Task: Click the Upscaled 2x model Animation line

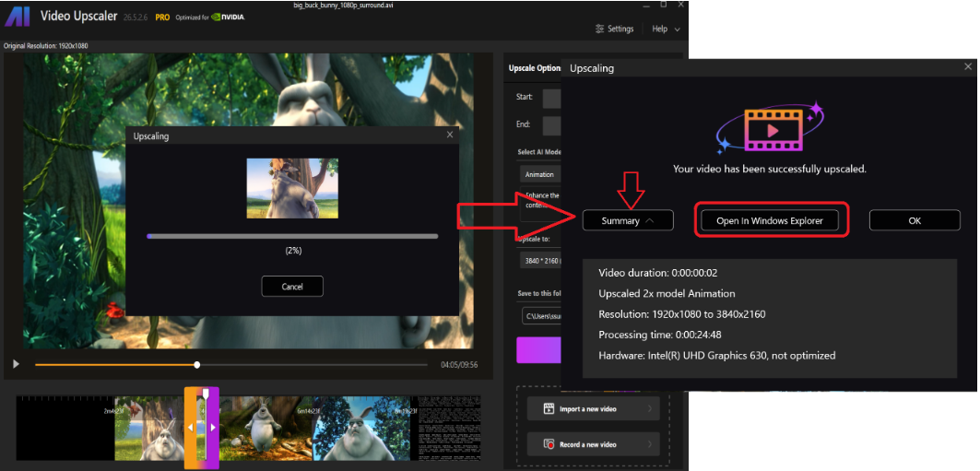Action: [x=667, y=294]
